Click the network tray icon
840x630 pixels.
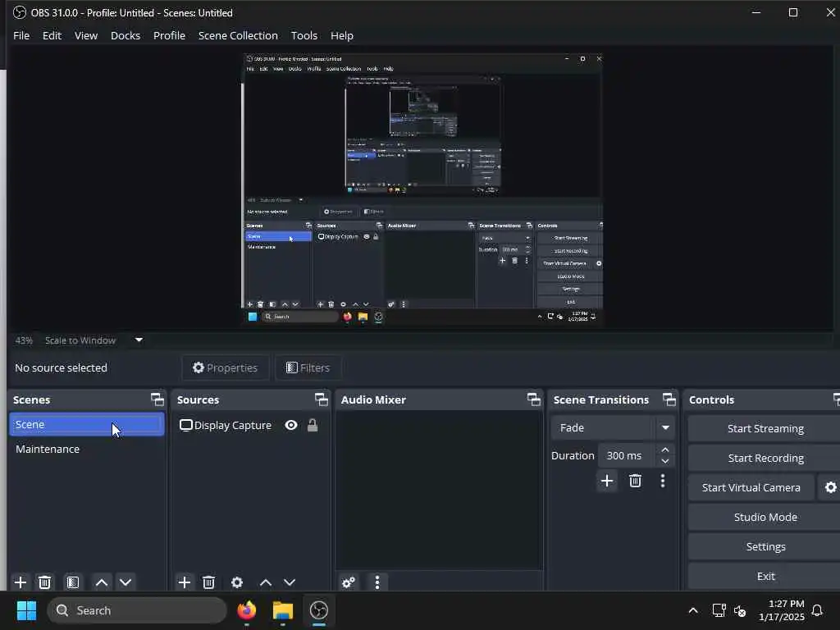tap(719, 610)
